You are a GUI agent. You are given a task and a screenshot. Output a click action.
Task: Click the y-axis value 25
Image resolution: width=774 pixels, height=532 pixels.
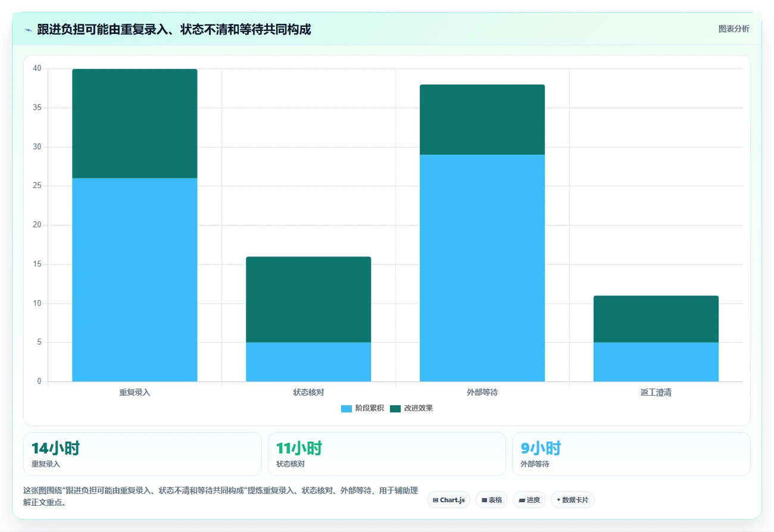click(37, 186)
